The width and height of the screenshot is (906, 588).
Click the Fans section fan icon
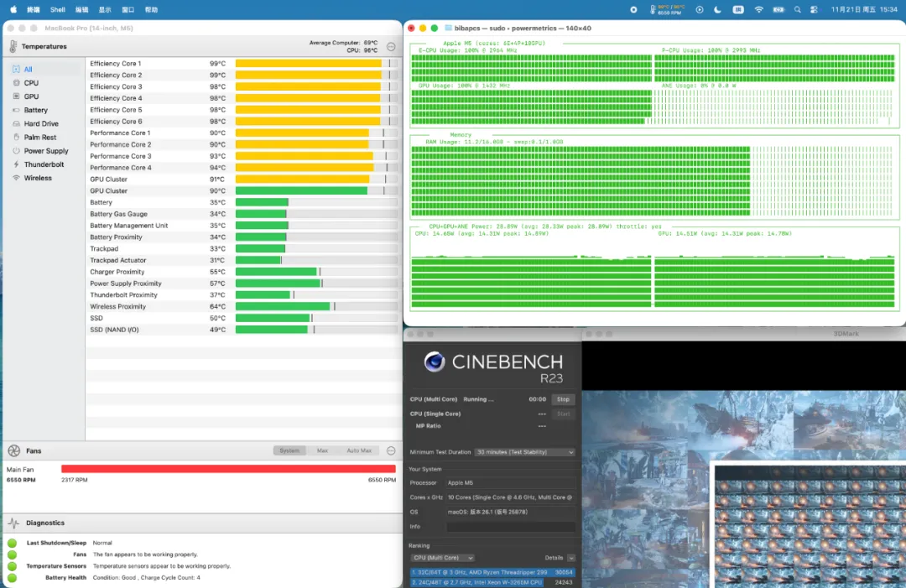pos(14,450)
